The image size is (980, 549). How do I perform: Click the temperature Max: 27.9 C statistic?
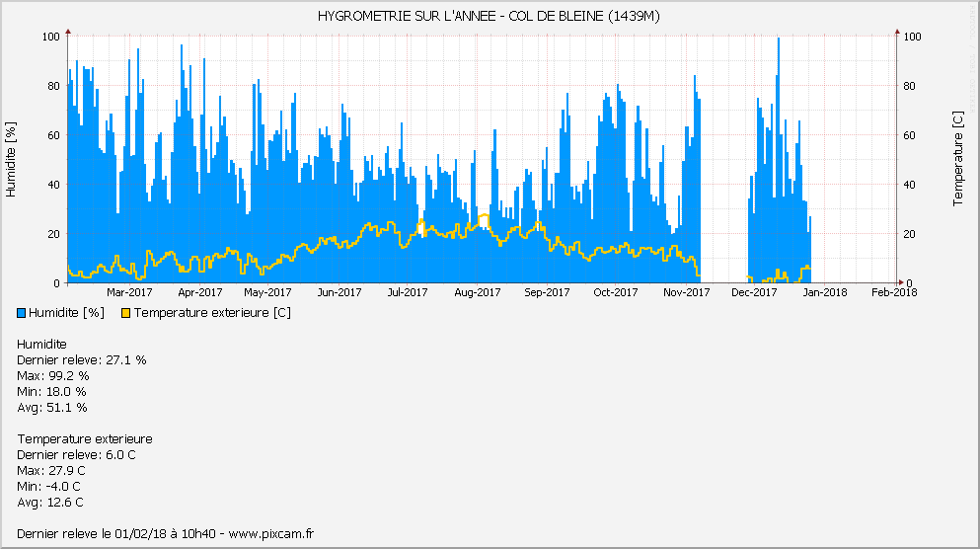tap(51, 471)
